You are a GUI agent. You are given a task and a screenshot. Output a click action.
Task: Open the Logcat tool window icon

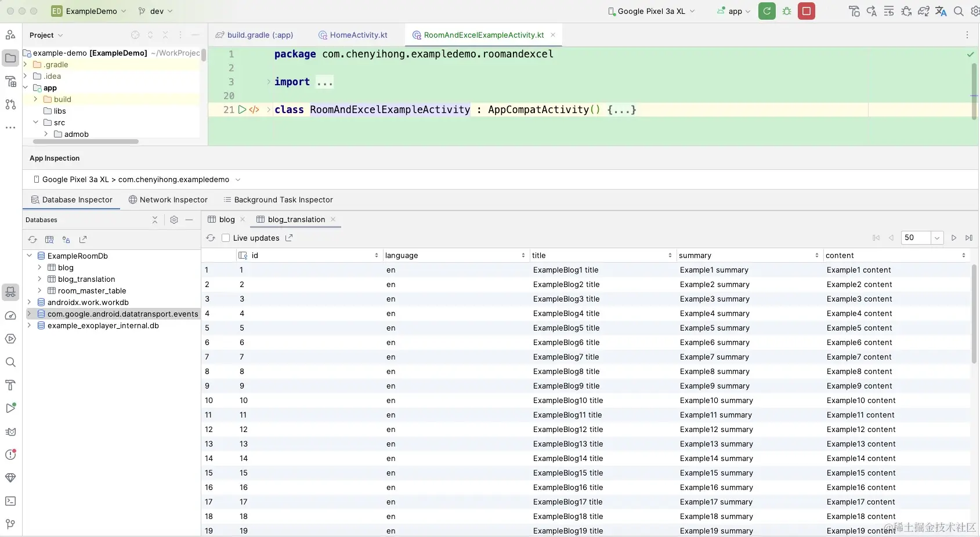click(x=10, y=431)
